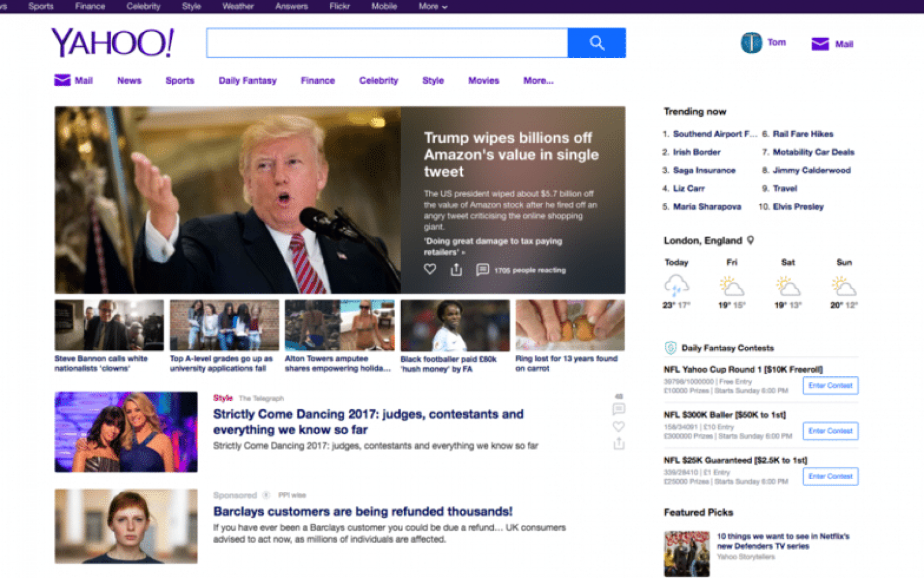The height and width of the screenshot is (578, 924).
Task: Open trending topic Irish Border
Action: (x=696, y=152)
